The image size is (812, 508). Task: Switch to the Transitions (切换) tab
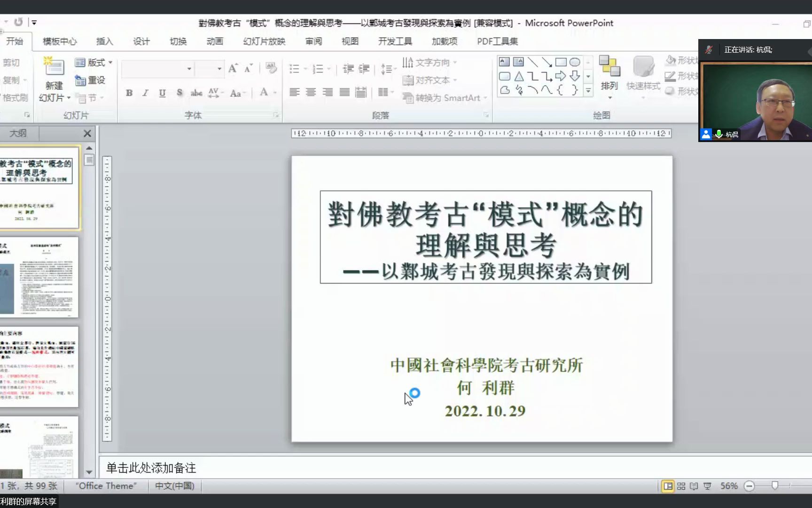pos(178,41)
